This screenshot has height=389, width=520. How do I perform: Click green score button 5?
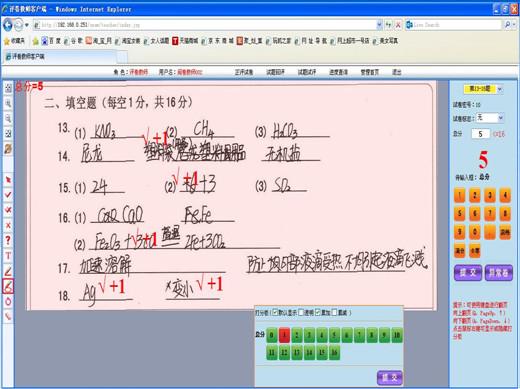[x=334, y=335]
